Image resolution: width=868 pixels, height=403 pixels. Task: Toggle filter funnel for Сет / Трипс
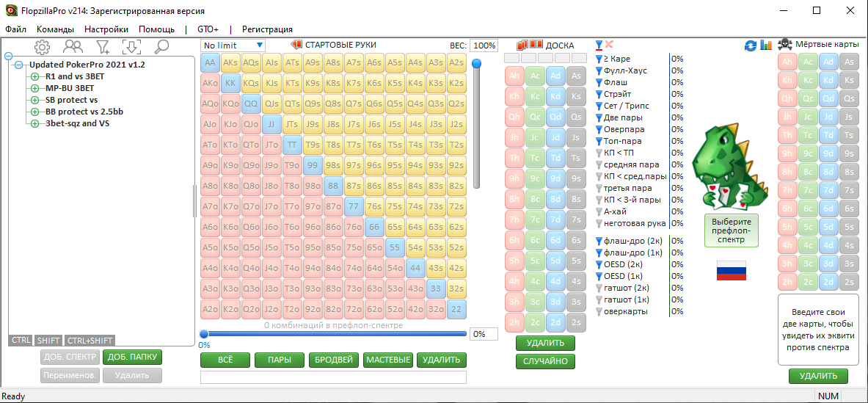point(599,106)
